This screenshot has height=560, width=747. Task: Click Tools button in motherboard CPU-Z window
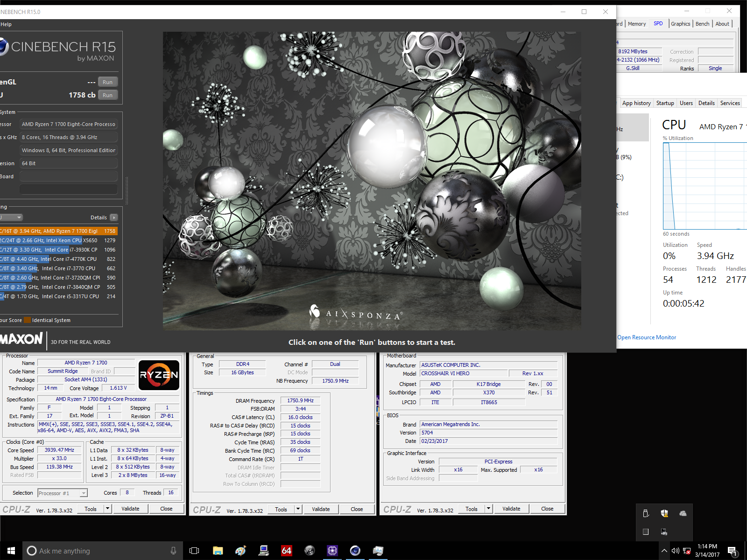point(472,509)
